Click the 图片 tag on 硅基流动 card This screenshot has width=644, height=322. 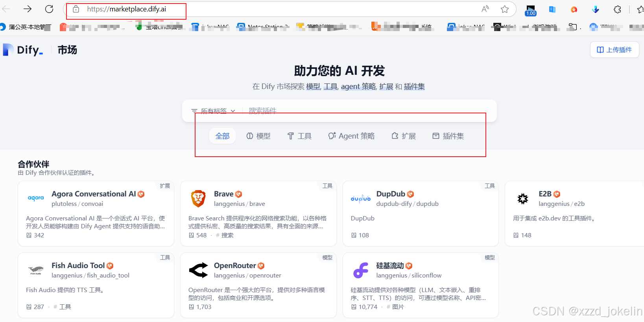pyautogui.click(x=395, y=307)
